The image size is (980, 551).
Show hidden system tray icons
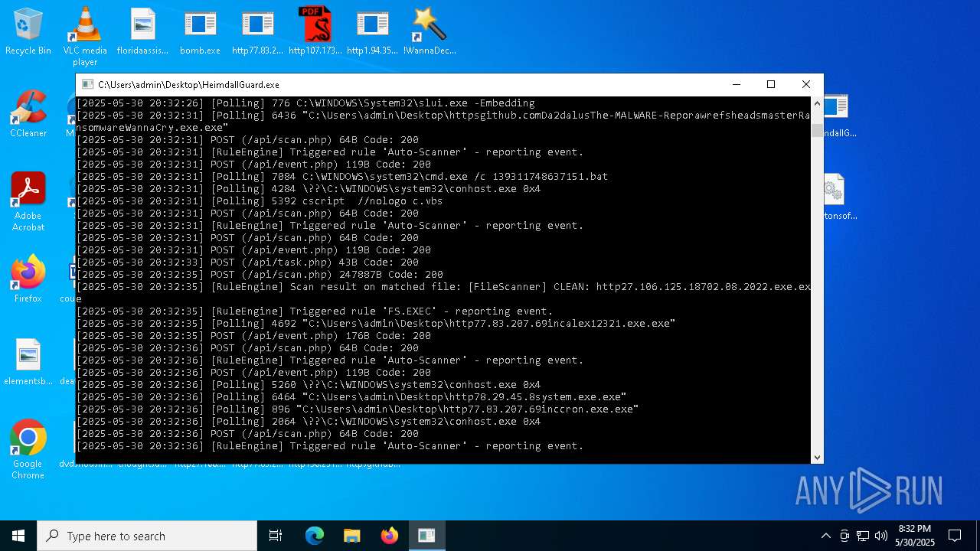(825, 536)
